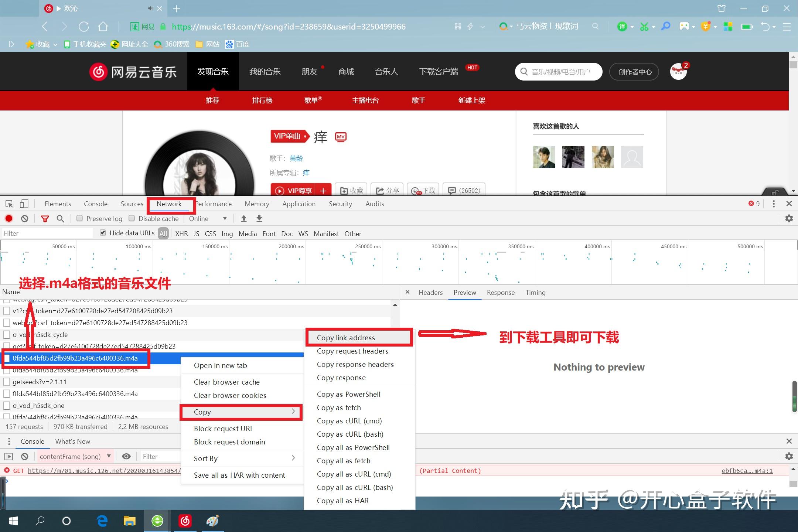
Task: Click the eye icon in Console toolbar
Action: tap(127, 456)
